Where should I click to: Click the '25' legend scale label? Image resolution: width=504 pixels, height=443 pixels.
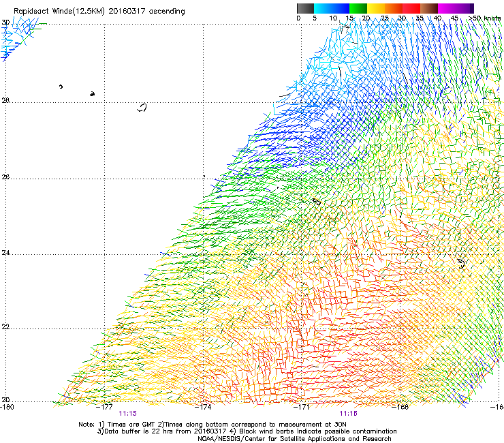(384, 18)
